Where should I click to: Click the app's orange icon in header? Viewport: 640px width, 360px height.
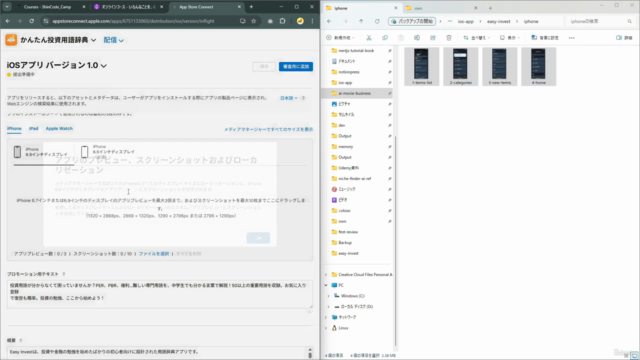click(x=11, y=40)
